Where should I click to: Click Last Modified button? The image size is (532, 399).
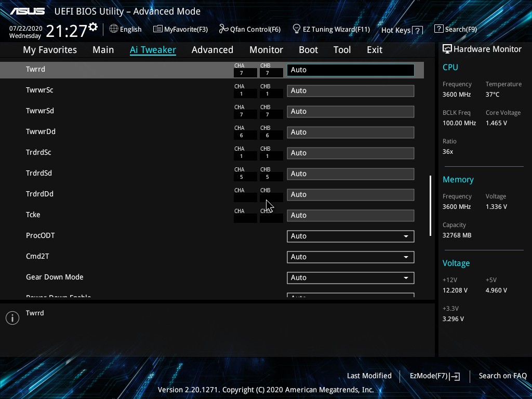point(369,376)
